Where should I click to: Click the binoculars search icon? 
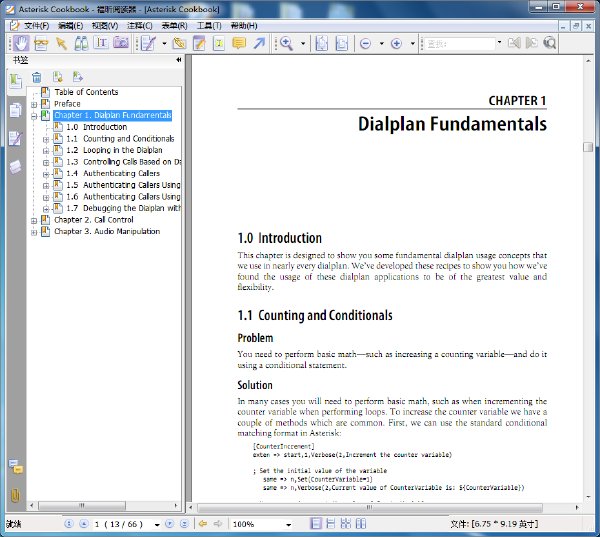click(x=81, y=43)
